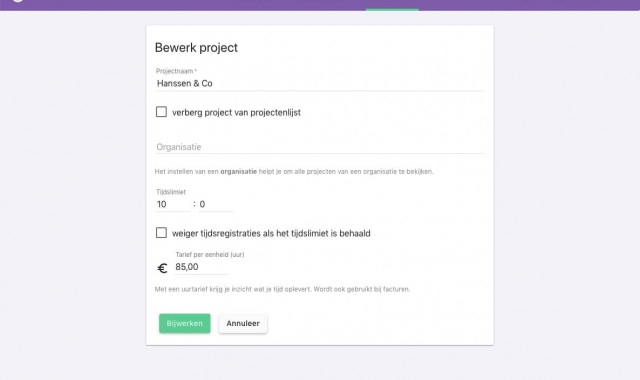Click the organisatie helper text below field

click(x=294, y=171)
